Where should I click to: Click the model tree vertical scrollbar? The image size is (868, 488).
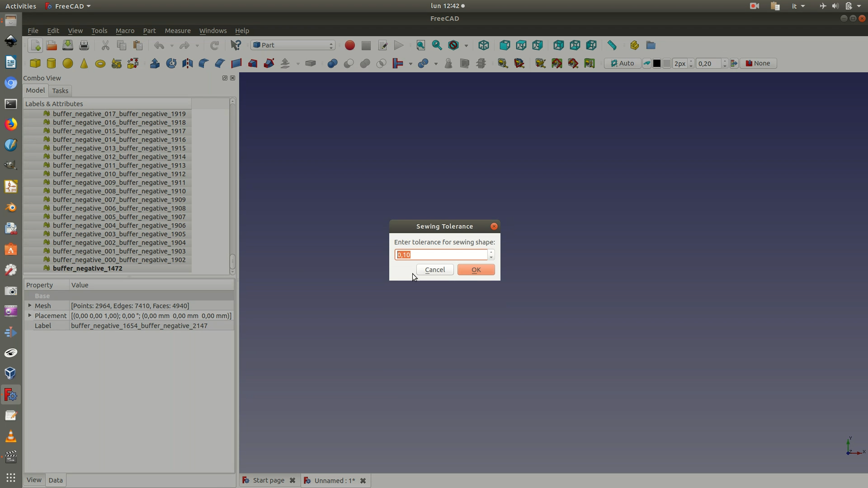pos(232,186)
